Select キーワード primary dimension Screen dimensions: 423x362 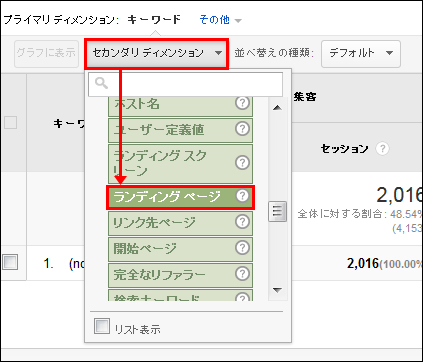point(154,20)
